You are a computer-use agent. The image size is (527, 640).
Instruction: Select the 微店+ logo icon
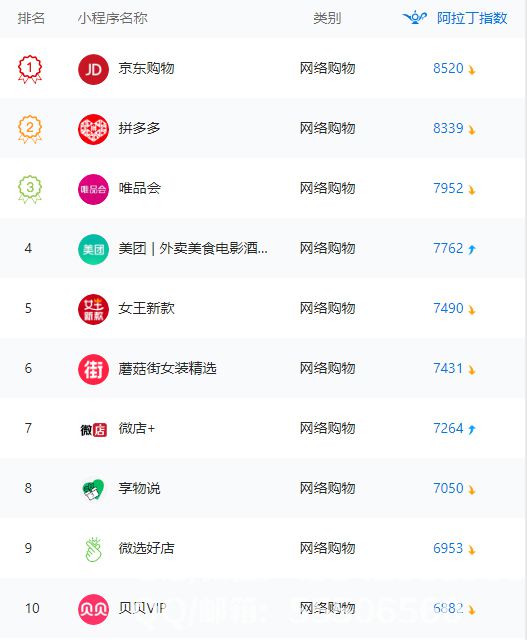tap(93, 429)
